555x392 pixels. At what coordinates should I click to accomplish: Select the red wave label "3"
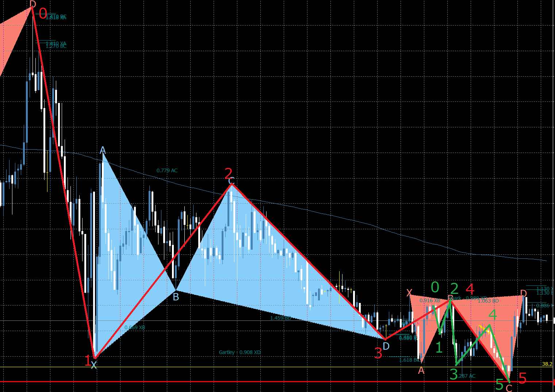(378, 353)
